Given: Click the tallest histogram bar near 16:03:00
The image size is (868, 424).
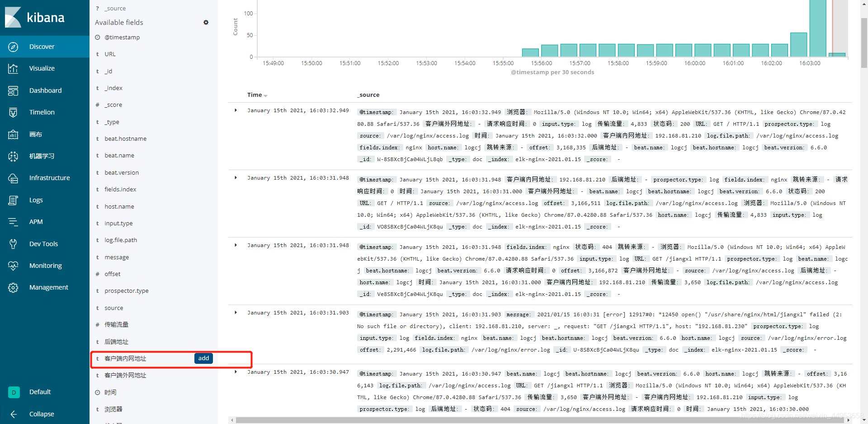Looking at the screenshot, I should (818, 28).
